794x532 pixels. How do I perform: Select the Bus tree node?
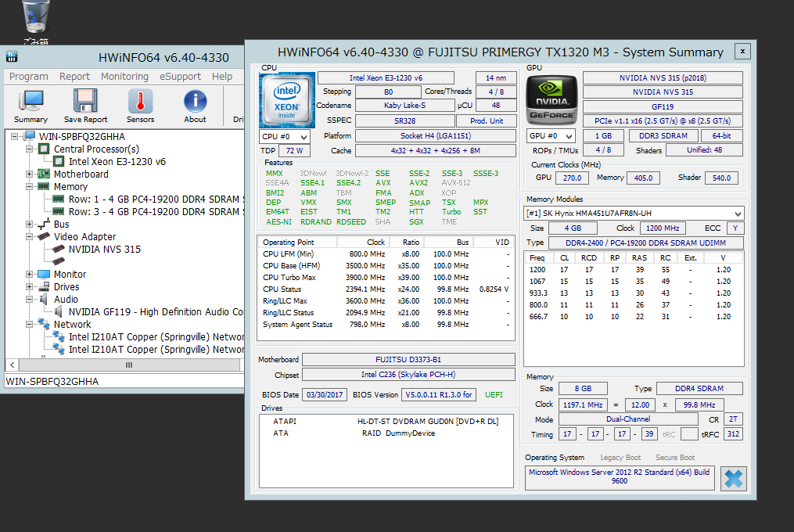point(61,225)
